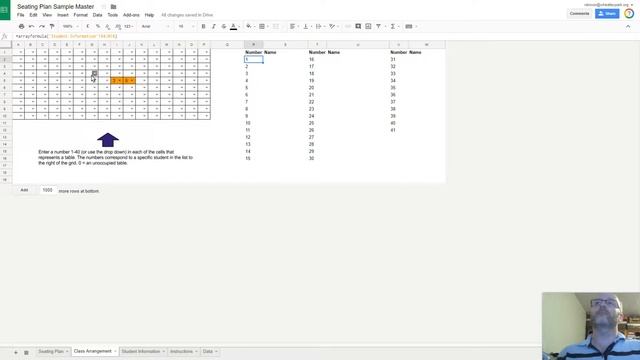Image resolution: width=640 pixels, height=360 pixels.
Task: Open the Instructions tab dropdown arrow
Action: (x=196, y=351)
